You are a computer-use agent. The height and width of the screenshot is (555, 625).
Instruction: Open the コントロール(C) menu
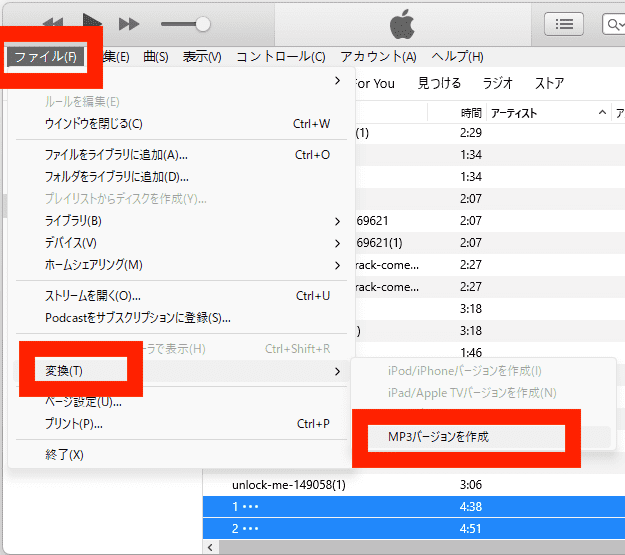[x=281, y=57]
